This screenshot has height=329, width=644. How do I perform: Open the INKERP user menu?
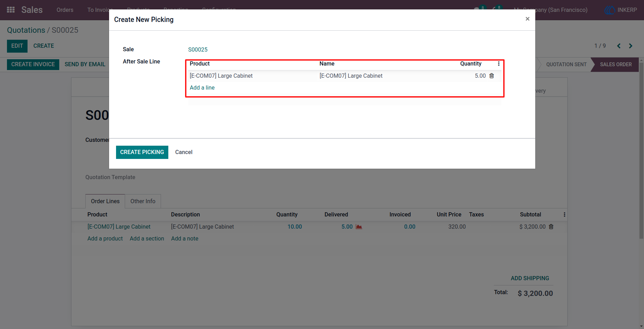(621, 10)
